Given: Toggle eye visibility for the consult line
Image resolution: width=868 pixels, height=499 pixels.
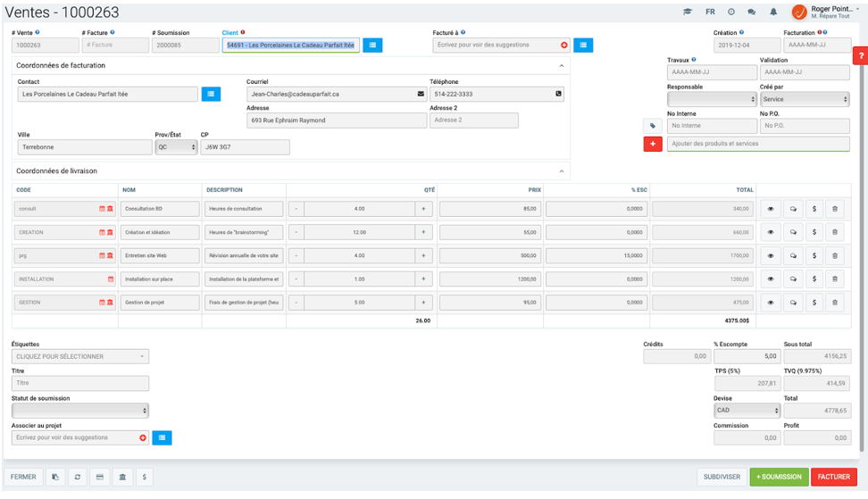Looking at the screenshot, I should click(770, 209).
